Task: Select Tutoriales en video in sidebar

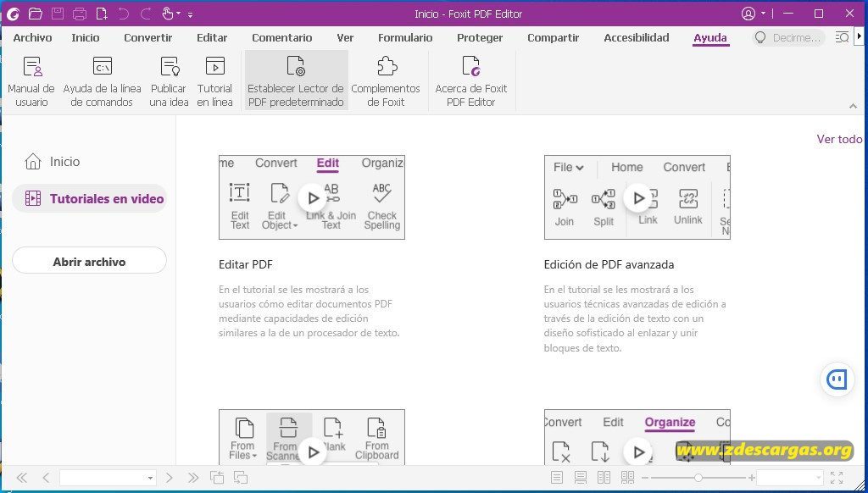Action: pyautogui.click(x=89, y=198)
